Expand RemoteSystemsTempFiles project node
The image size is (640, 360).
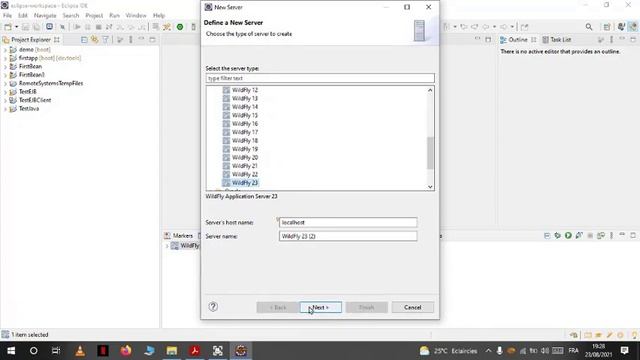pos(5,83)
